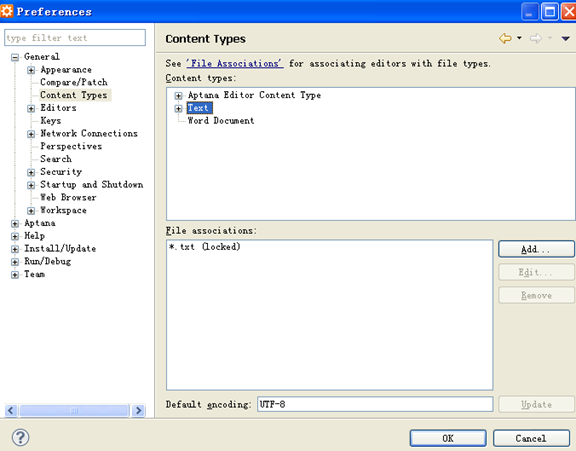
Task: Select Search preference page
Action: point(56,159)
